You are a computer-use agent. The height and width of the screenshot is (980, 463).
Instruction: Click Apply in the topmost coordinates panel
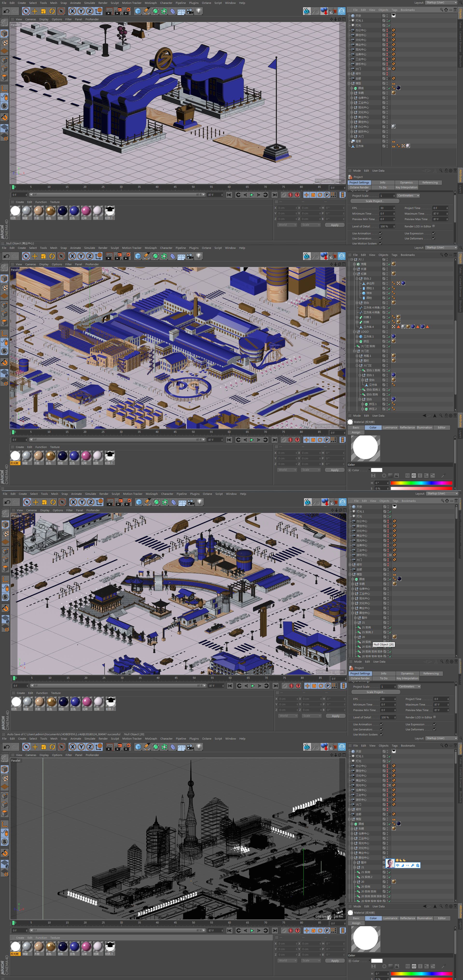click(x=334, y=225)
